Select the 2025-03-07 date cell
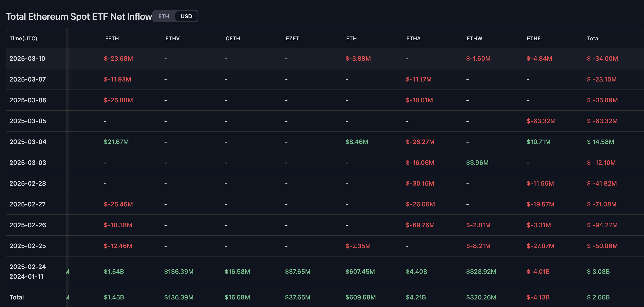644x307 pixels. coord(28,79)
